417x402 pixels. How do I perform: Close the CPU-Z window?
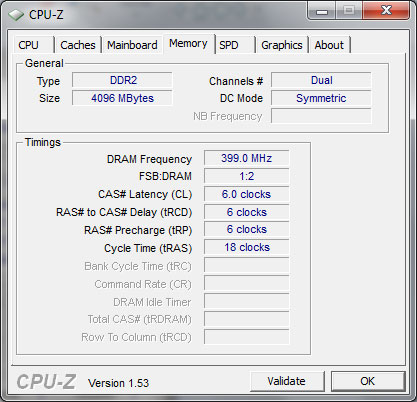[386, 11]
